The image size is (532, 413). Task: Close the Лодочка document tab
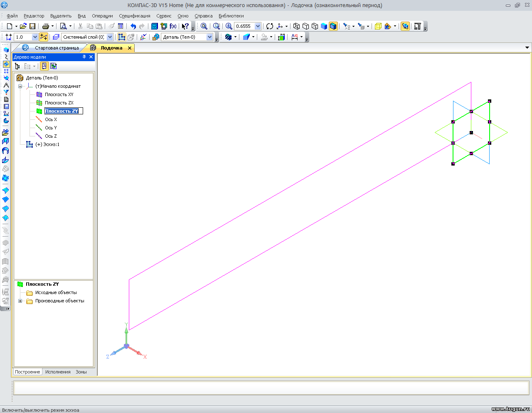coord(129,48)
